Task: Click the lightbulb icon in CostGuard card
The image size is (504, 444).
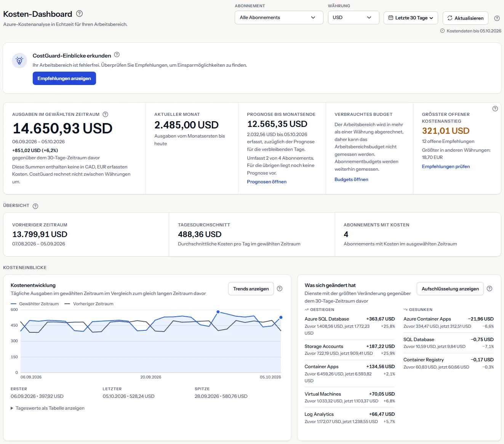Action: point(19,61)
